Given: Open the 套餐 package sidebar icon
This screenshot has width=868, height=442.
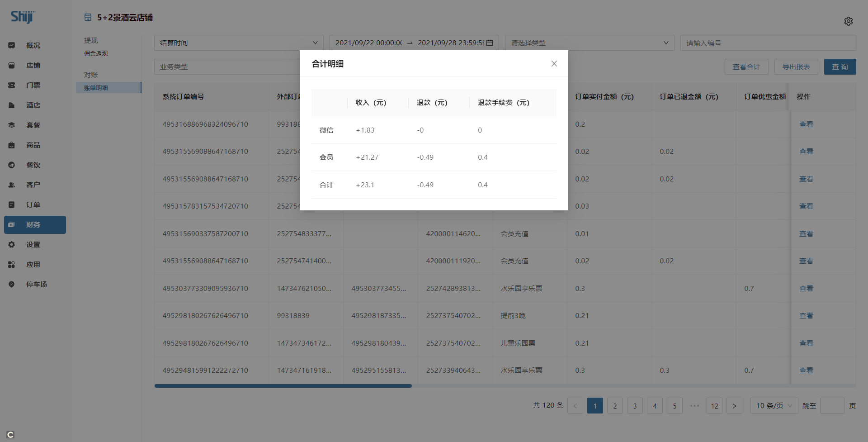Looking at the screenshot, I should (x=12, y=125).
